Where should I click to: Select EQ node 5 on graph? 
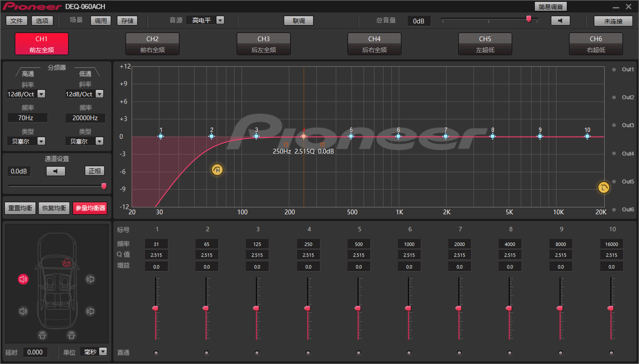351,136
